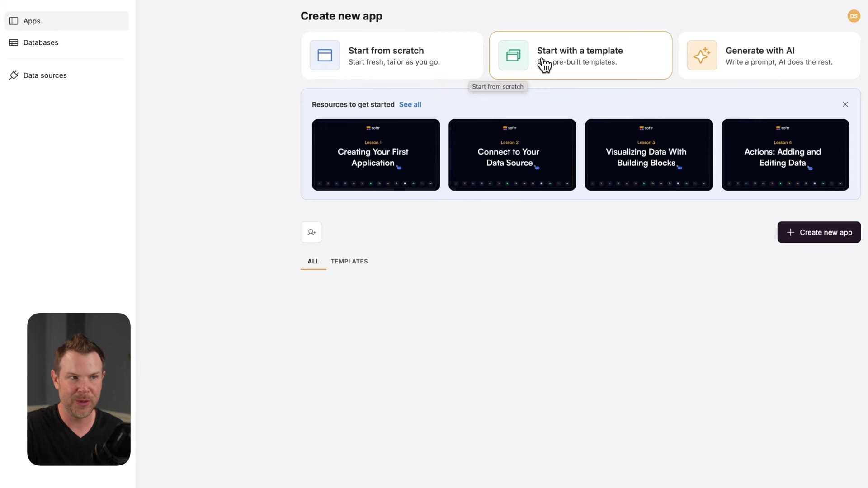Click the template stack icon
This screenshot has height=488, width=868.
pos(513,55)
